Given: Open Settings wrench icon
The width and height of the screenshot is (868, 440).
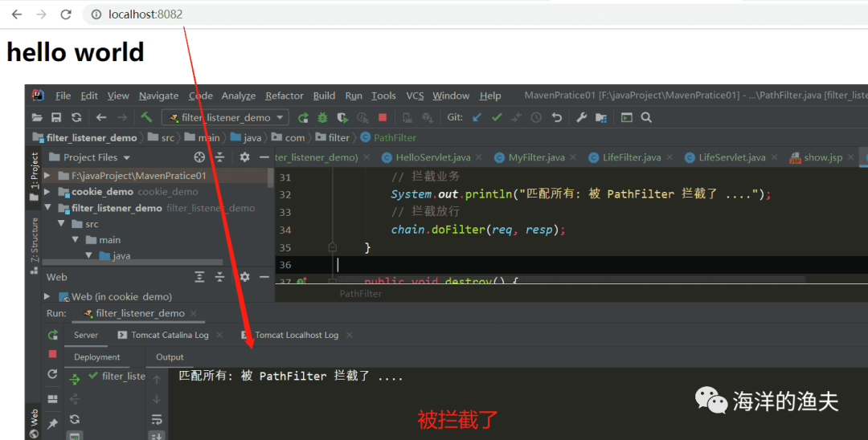Looking at the screenshot, I should click(x=581, y=117).
